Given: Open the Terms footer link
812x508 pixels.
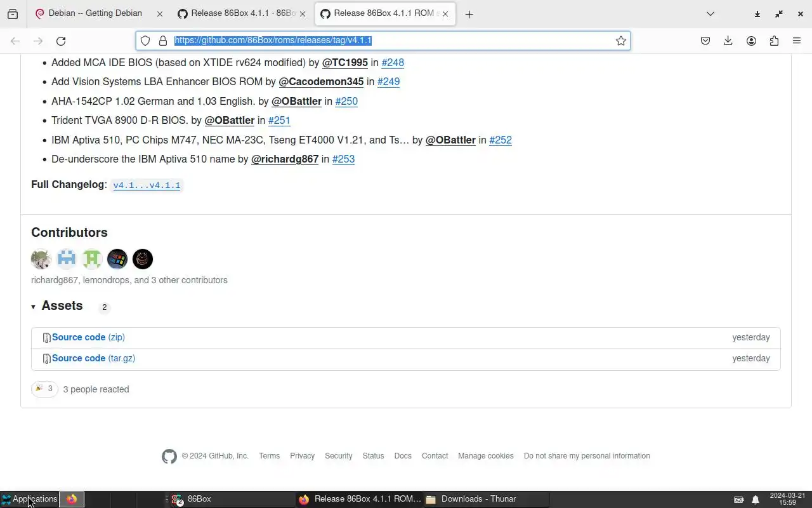Looking at the screenshot, I should click(270, 456).
